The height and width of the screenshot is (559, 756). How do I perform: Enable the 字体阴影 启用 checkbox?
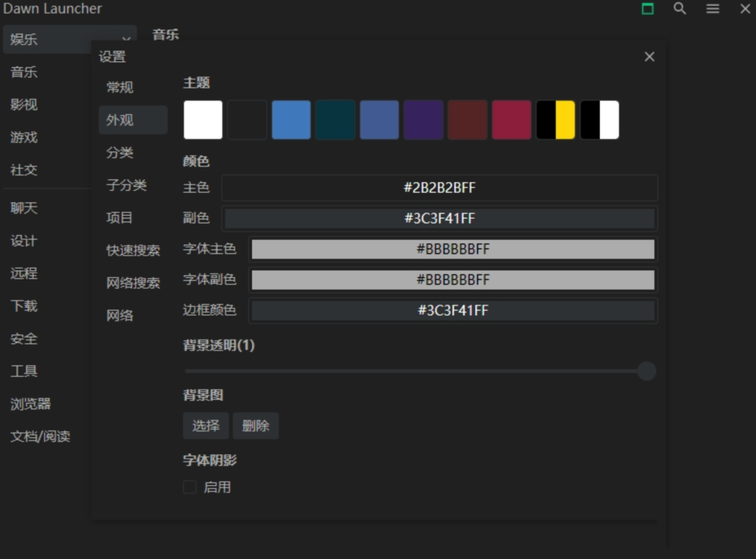pos(190,488)
